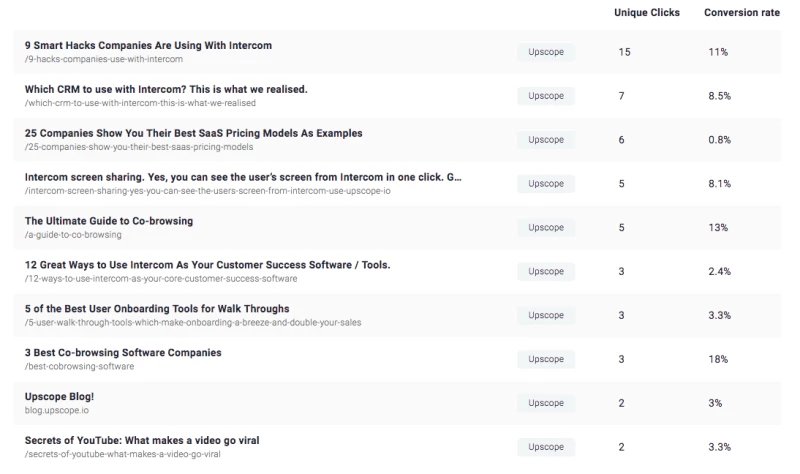Click the /best-cobrowsing-software URL slug
Image resolution: width=800 pixels, height=474 pixels.
tap(79, 366)
